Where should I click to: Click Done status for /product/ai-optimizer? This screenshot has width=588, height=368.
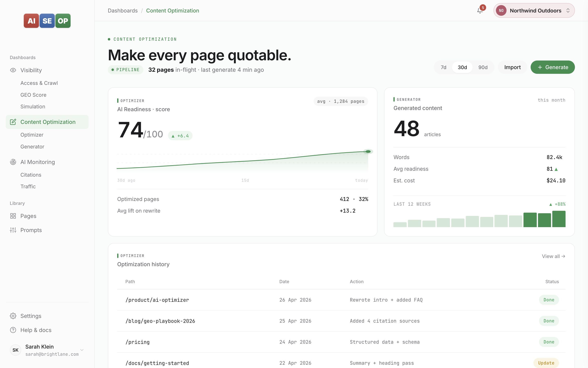[x=549, y=300]
